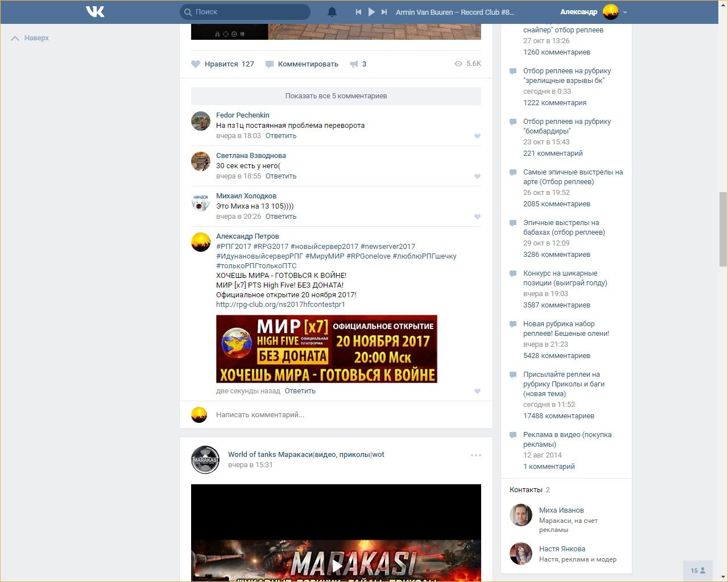The width and height of the screenshot is (728, 582).
Task: Click Миха Иванов's avatar photo
Action: tap(520, 515)
